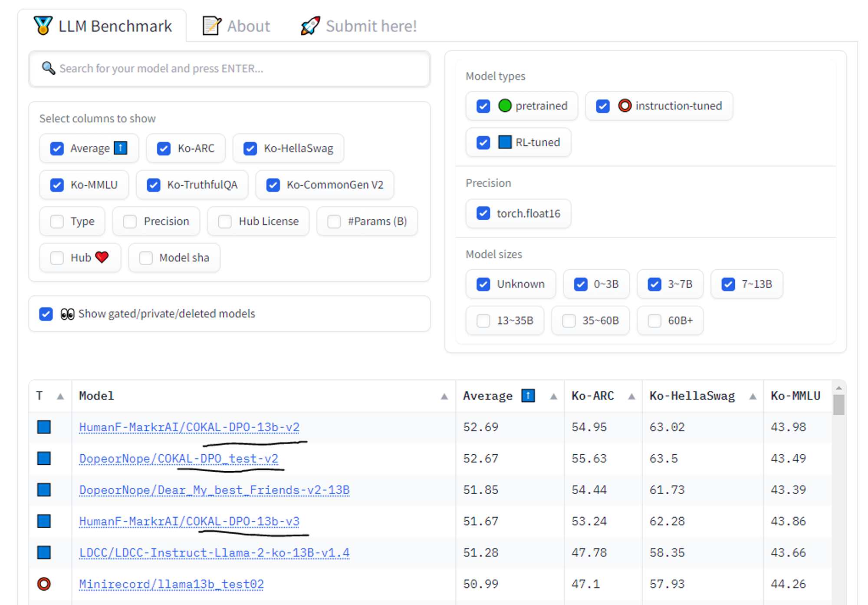Uncheck the Ko-TruthfulQA column checkbox

(154, 185)
